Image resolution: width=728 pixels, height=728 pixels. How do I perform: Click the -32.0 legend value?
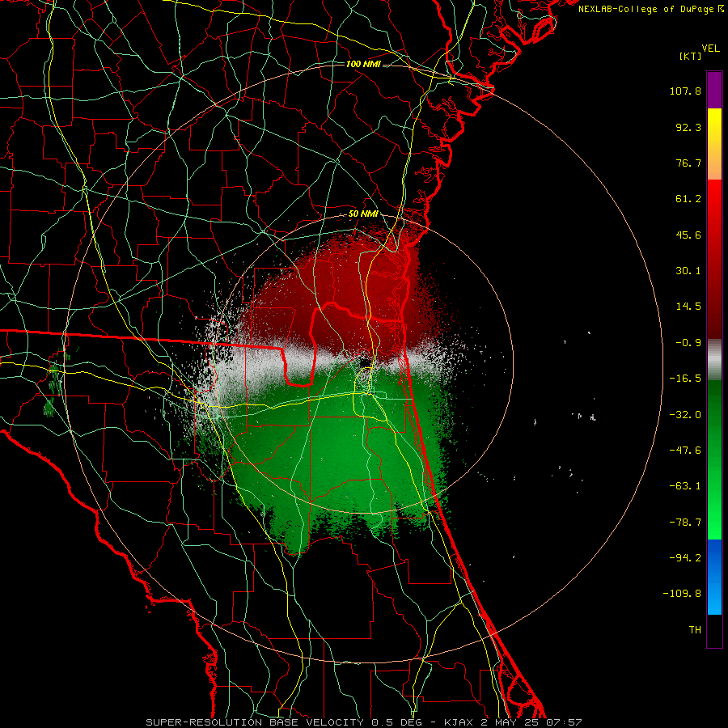[x=685, y=415]
